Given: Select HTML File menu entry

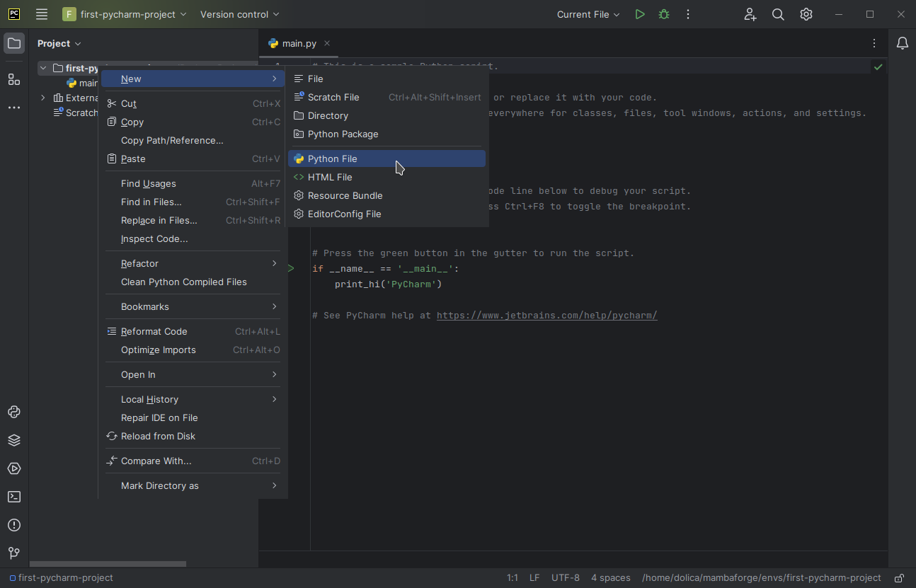Looking at the screenshot, I should (x=387, y=177).
